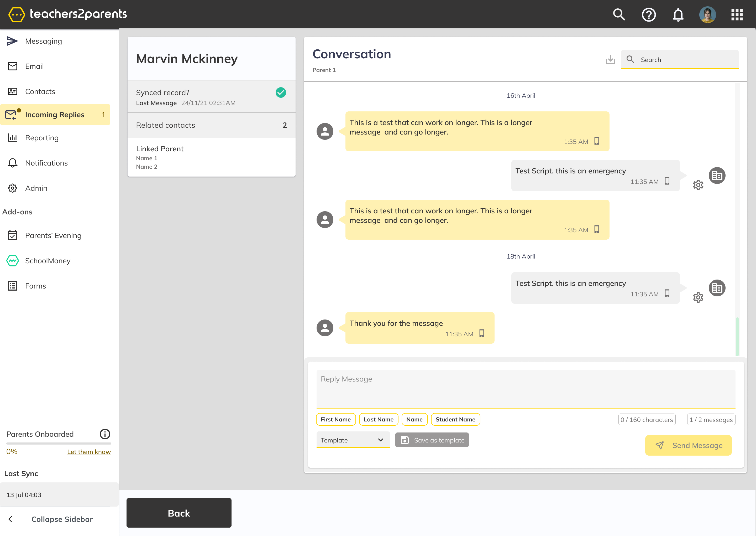Collapse the sidebar with the chevron
756x536 pixels.
[x=10, y=519]
